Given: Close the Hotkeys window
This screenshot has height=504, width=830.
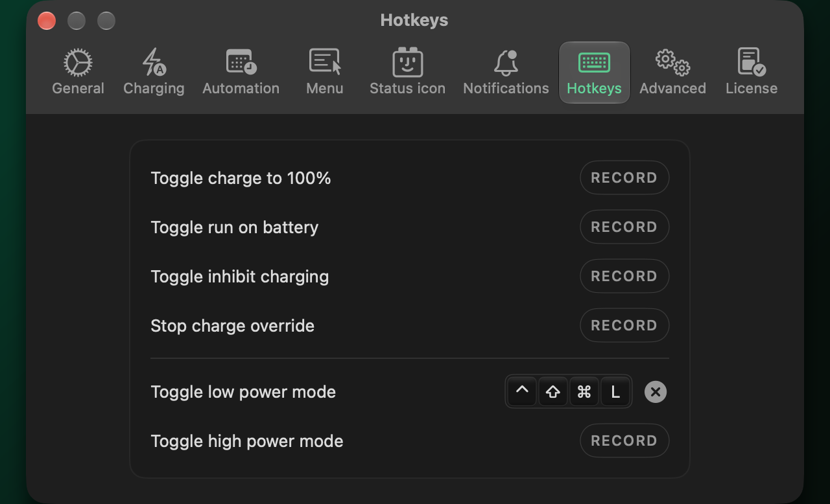Looking at the screenshot, I should coord(47,21).
